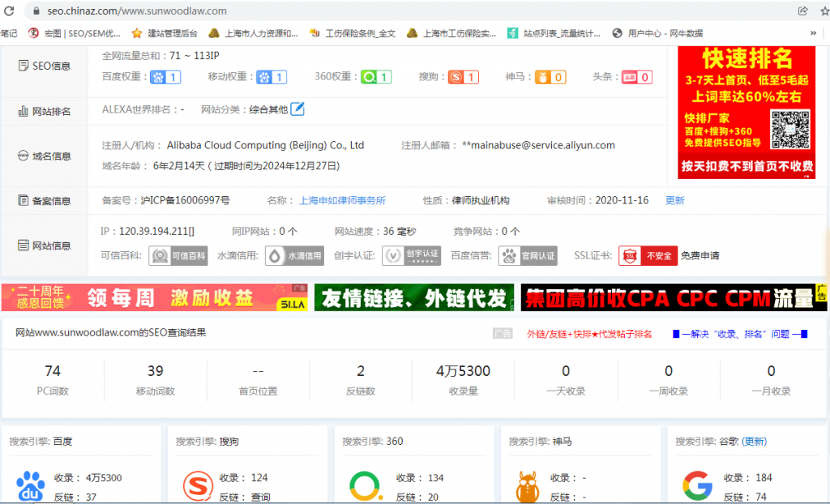Click the 外链/友链+快排 red ad link

[589, 334]
